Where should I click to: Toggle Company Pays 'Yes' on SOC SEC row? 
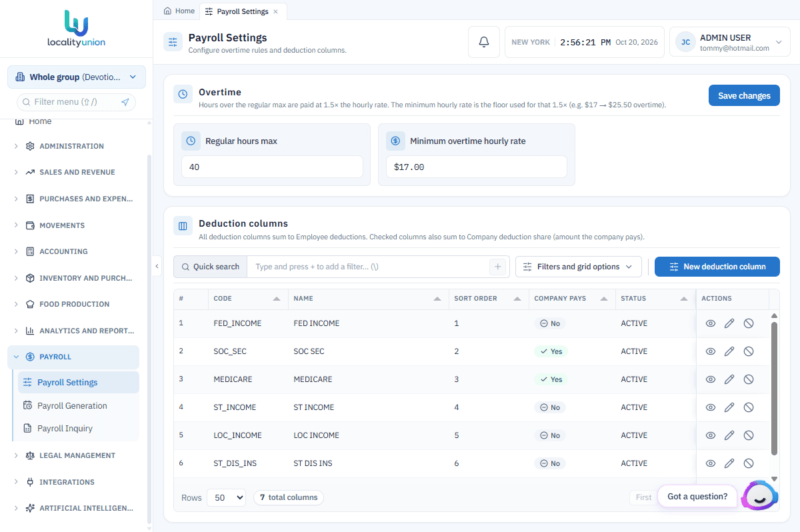coord(551,351)
